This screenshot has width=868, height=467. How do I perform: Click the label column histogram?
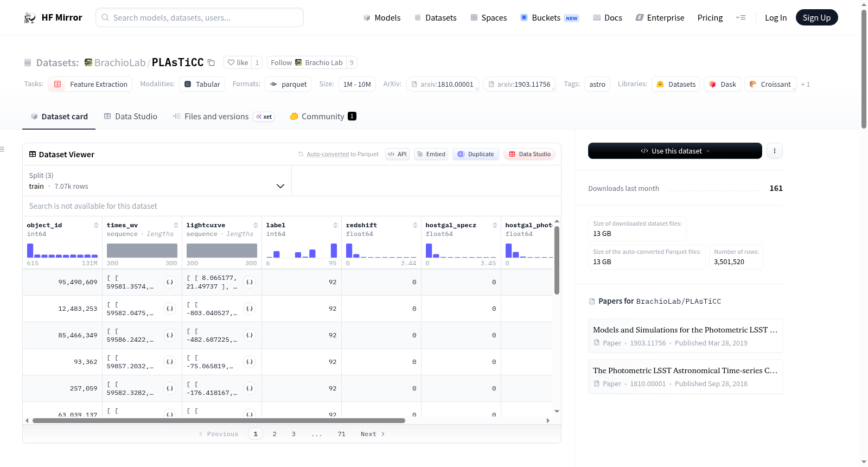tap(302, 251)
